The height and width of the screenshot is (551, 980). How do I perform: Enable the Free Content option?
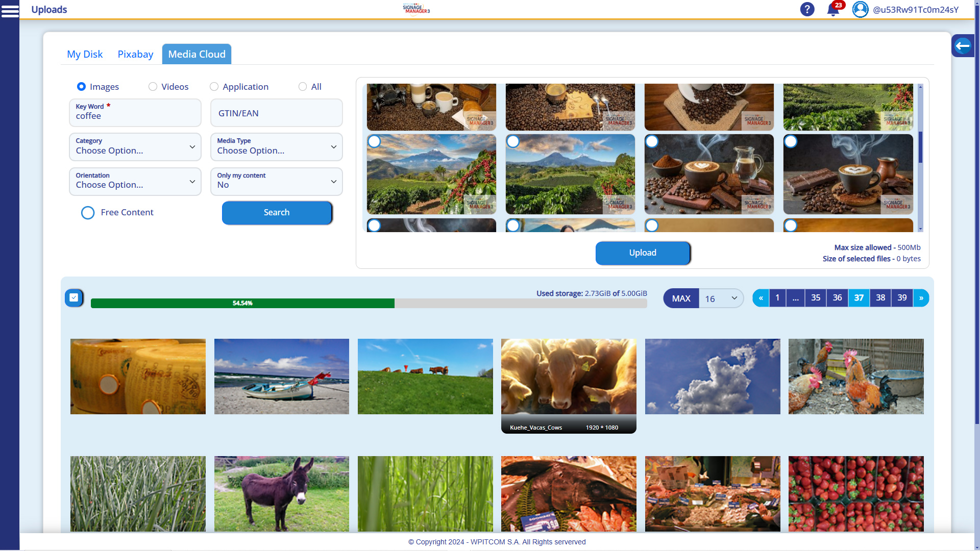click(x=87, y=213)
